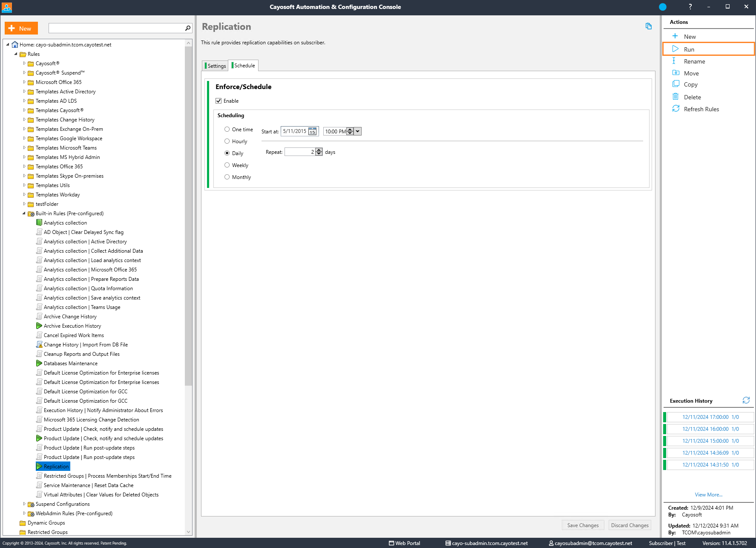
Task: Click the Web Portal icon in status bar
Action: coord(391,543)
